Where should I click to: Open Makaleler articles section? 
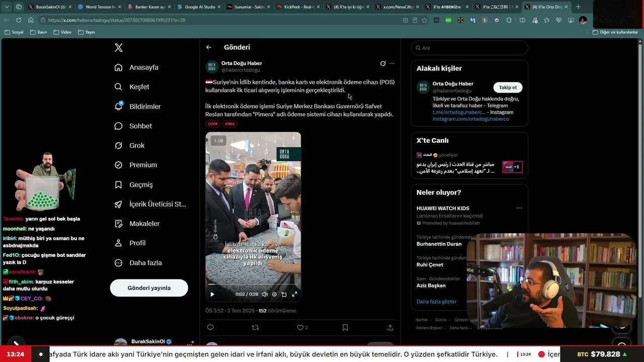(x=137, y=224)
